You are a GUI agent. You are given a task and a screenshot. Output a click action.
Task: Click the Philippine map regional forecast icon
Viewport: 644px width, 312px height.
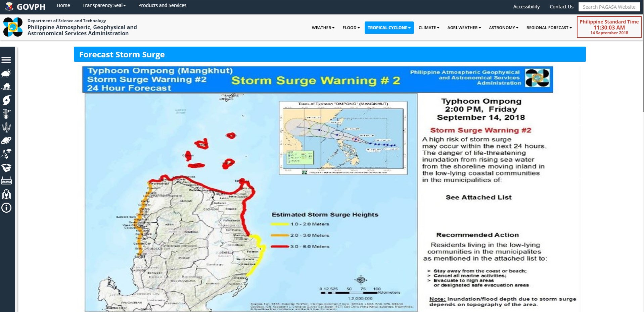(6, 154)
